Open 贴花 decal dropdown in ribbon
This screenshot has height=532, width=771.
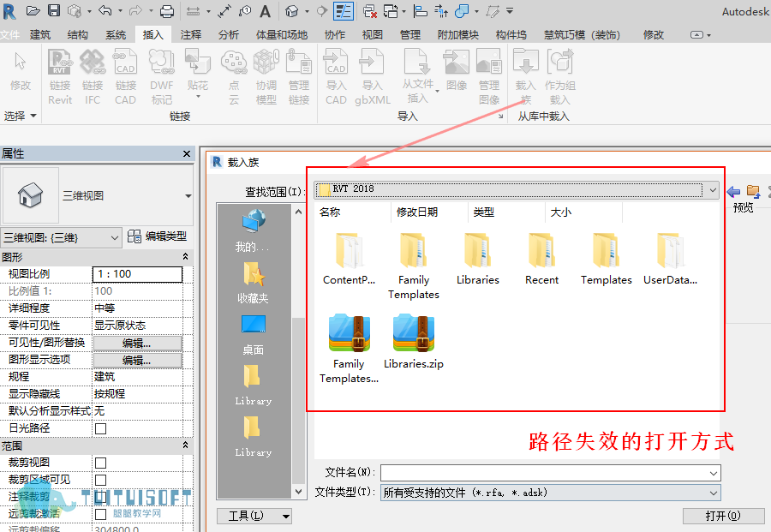[198, 96]
